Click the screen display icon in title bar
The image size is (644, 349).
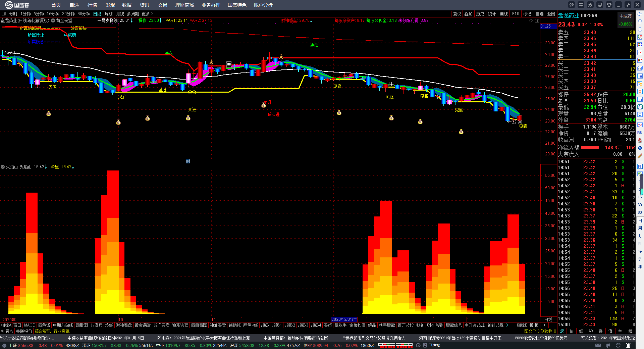(600, 5)
